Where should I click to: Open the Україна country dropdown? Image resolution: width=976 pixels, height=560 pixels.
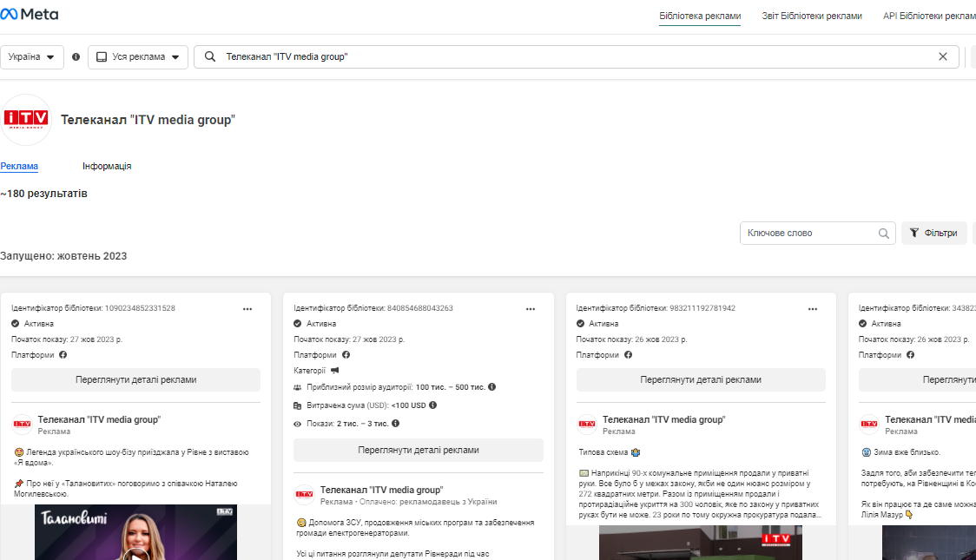click(32, 56)
